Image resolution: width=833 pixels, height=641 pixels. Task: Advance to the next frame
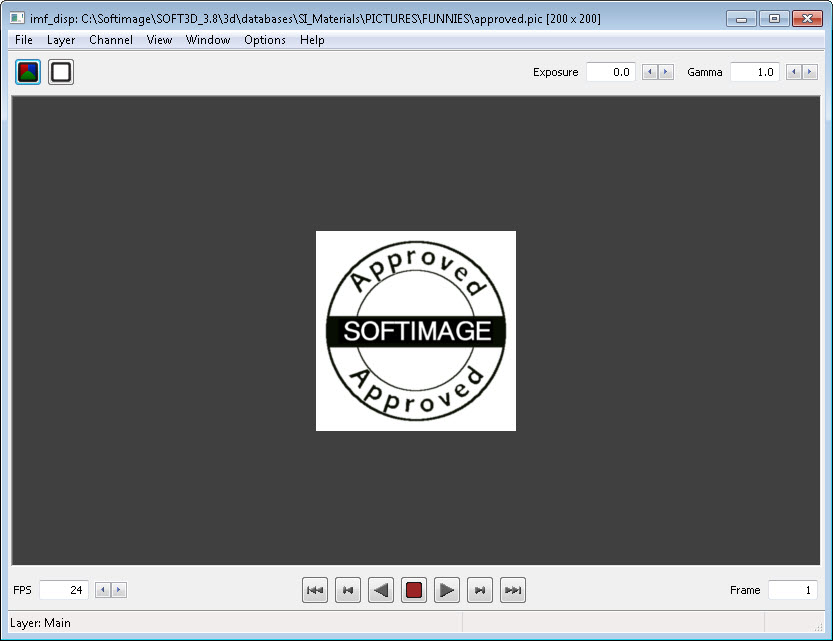tap(480, 590)
